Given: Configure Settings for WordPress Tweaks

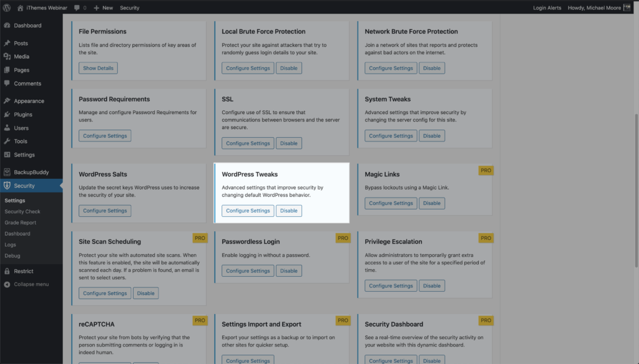Looking at the screenshot, I should tap(248, 211).
